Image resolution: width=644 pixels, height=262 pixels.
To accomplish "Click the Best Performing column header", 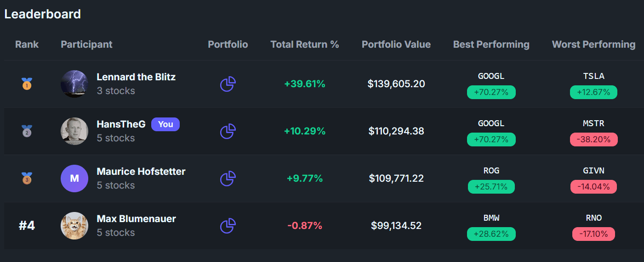I will tap(491, 45).
